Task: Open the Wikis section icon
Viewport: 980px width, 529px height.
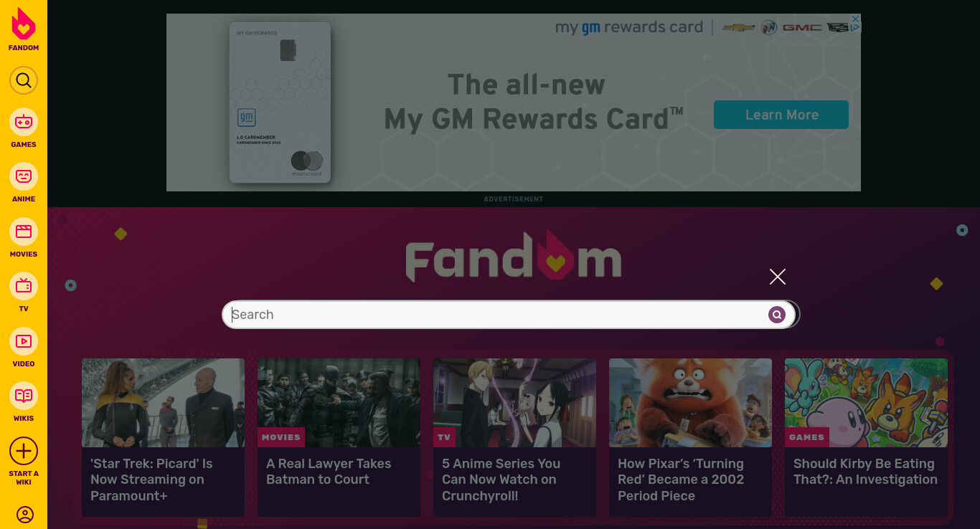Action: click(x=24, y=396)
